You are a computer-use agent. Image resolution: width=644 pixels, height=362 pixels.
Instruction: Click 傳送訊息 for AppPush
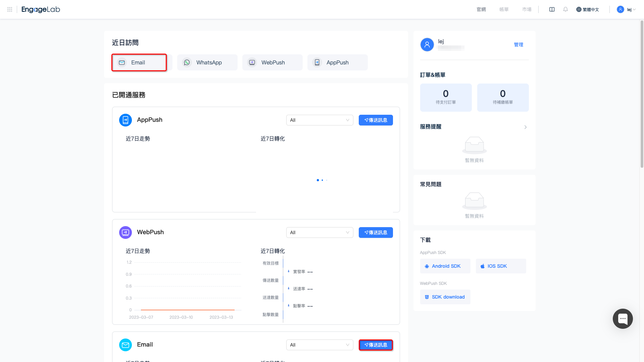[x=376, y=120]
